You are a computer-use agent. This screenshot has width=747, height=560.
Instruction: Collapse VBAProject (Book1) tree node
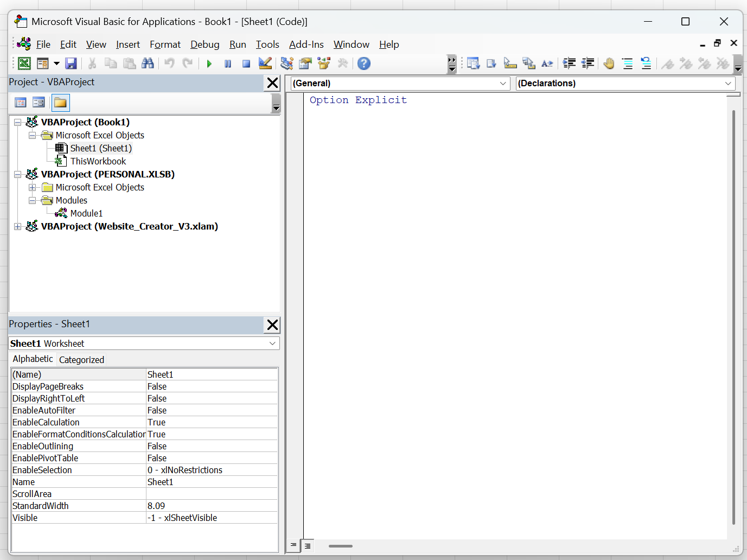point(18,122)
